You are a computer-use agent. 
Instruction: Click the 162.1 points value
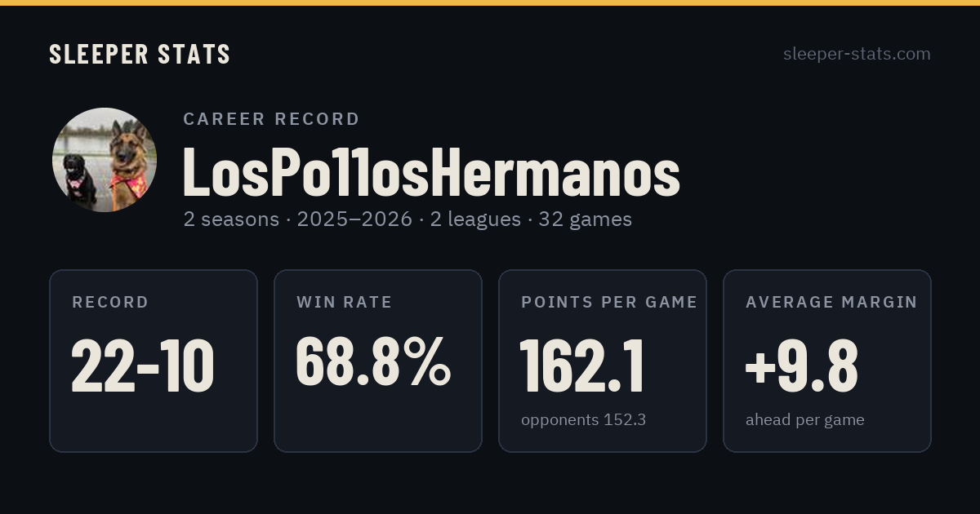pyautogui.click(x=582, y=366)
